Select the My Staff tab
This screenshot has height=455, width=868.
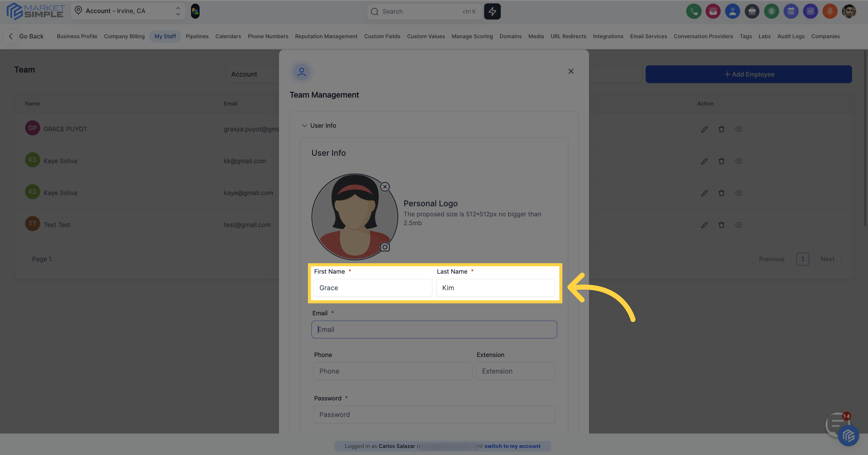[x=165, y=36]
